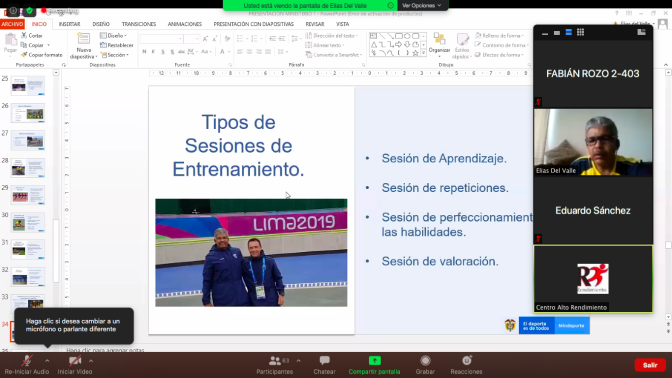Select slide 29 thumbnail
This screenshot has height=378, width=672.
(x=28, y=195)
